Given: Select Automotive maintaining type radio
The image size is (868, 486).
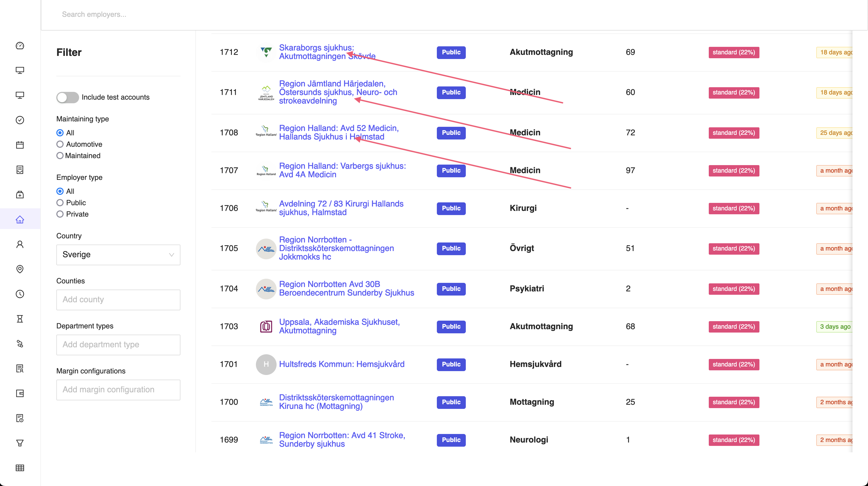Looking at the screenshot, I should pyautogui.click(x=60, y=144).
